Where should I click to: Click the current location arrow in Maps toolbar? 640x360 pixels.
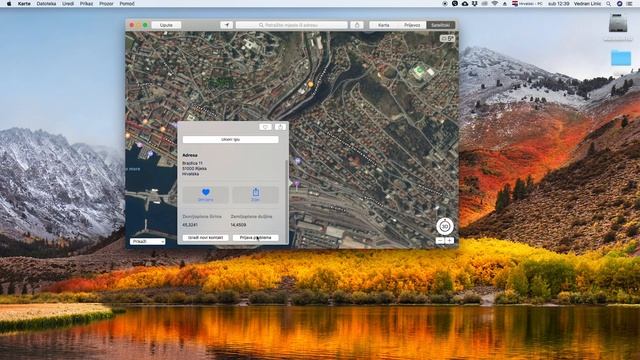(227, 25)
